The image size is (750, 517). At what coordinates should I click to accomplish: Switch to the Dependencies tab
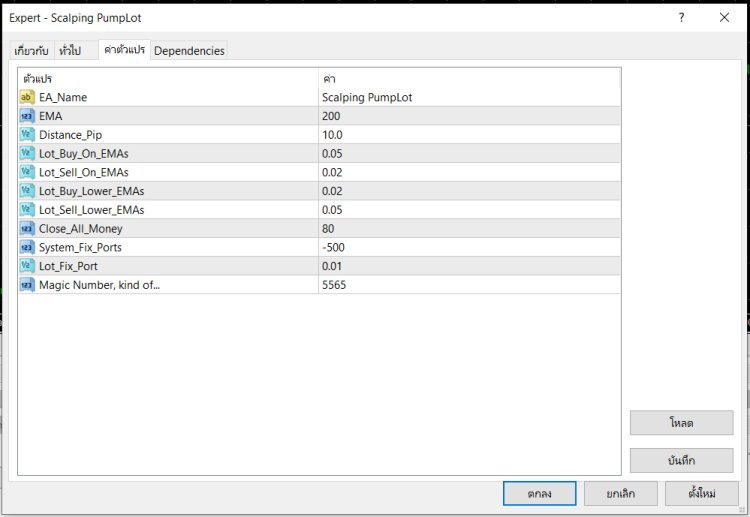189,51
